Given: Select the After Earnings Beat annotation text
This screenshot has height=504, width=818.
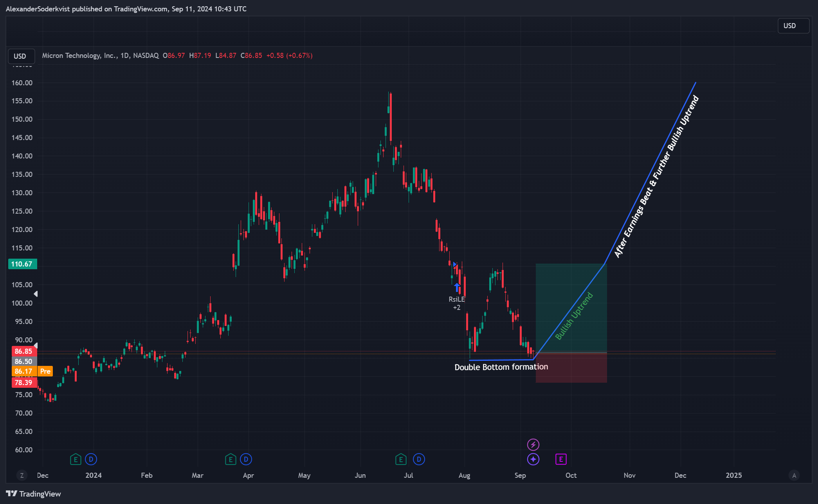Looking at the screenshot, I should click(x=656, y=176).
